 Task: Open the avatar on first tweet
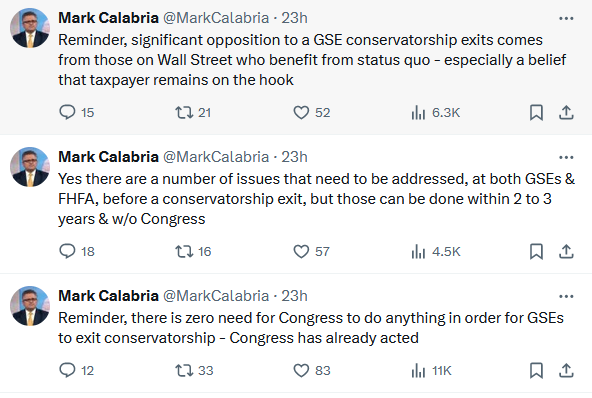(x=30, y=28)
